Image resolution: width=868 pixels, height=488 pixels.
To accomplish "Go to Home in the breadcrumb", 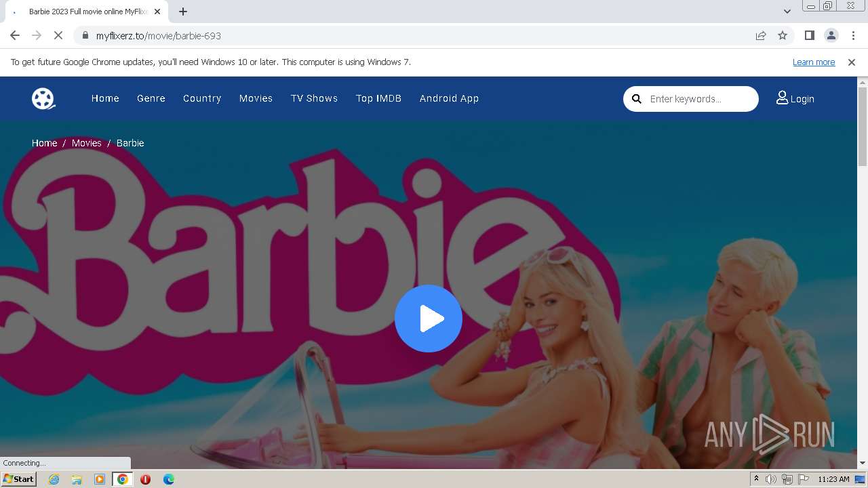I will point(44,143).
